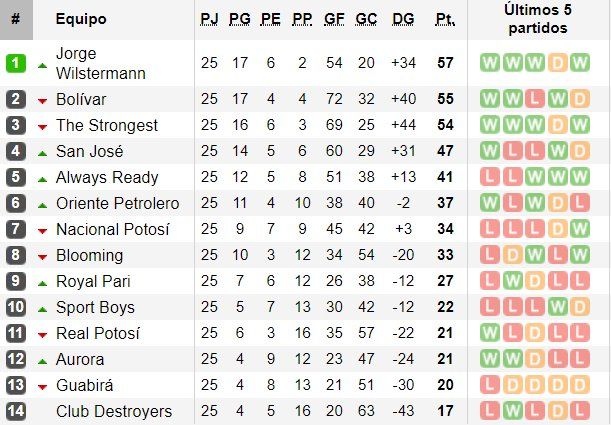Click the red down arrow beside Real Potosí

[x=42, y=334]
